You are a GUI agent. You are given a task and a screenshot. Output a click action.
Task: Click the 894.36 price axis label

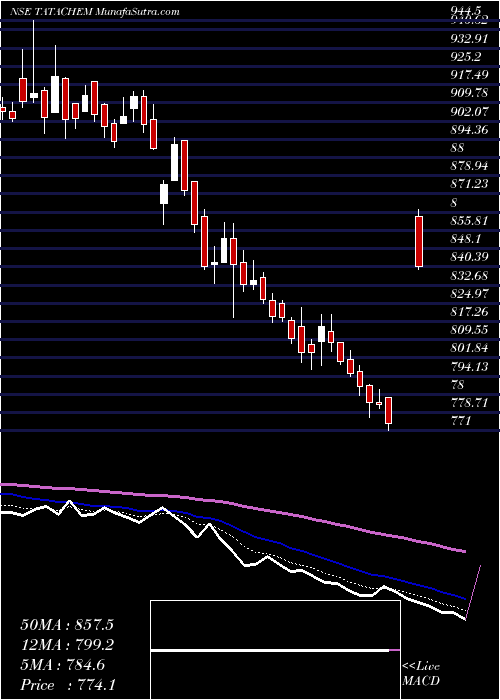point(468,129)
